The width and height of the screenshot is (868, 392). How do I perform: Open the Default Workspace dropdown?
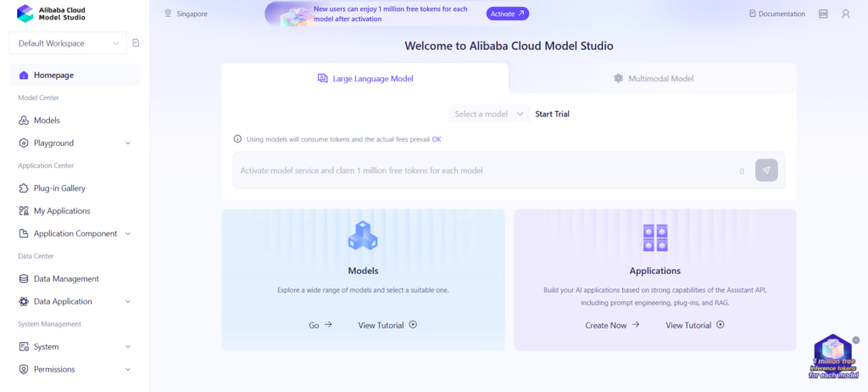pos(68,43)
